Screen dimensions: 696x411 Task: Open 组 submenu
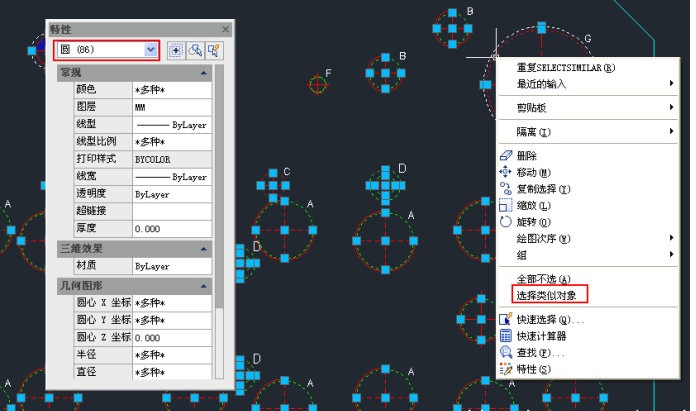tap(588, 255)
